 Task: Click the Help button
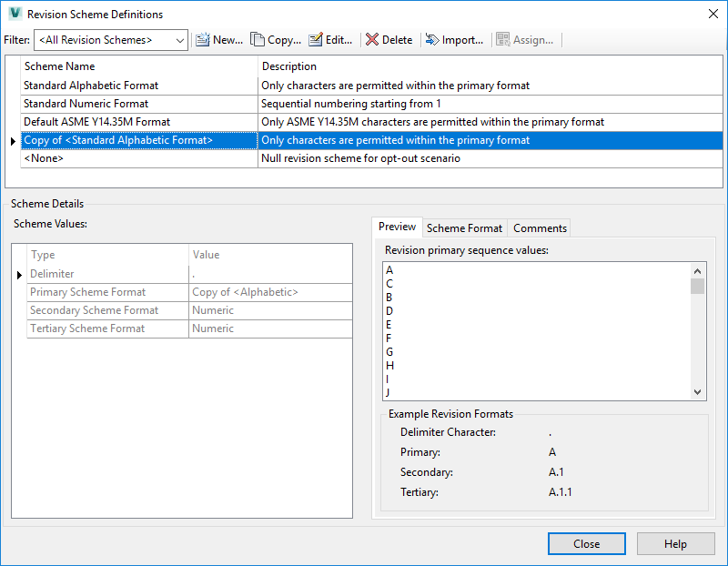coord(675,544)
